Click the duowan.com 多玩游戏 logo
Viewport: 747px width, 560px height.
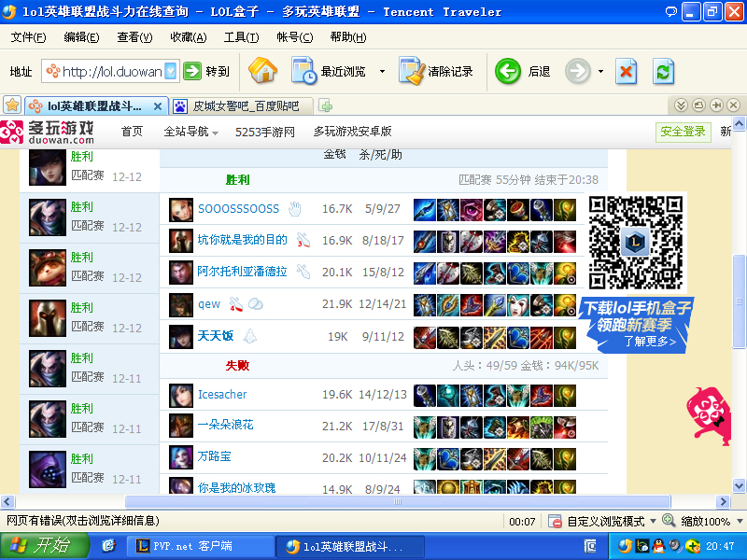[48, 132]
